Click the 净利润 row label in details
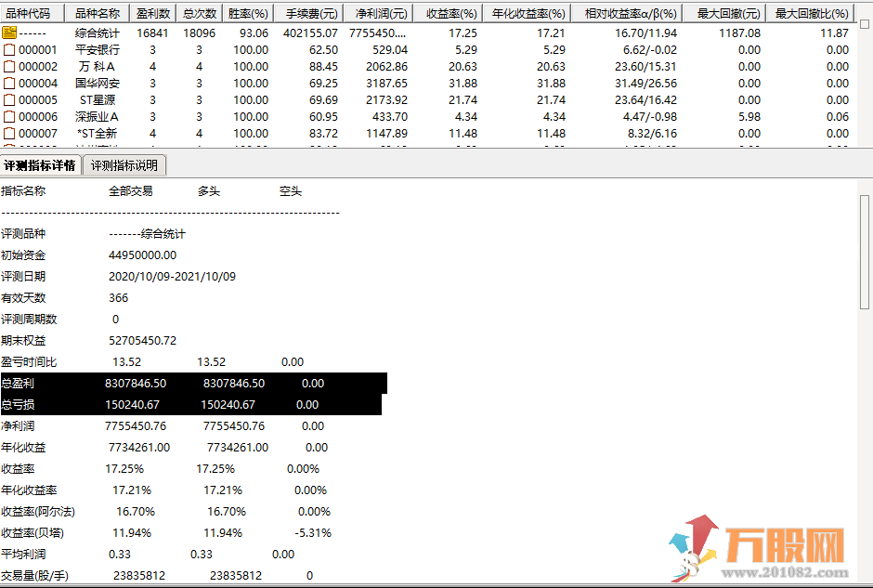Screen dimensions: 873x588 click(x=18, y=426)
